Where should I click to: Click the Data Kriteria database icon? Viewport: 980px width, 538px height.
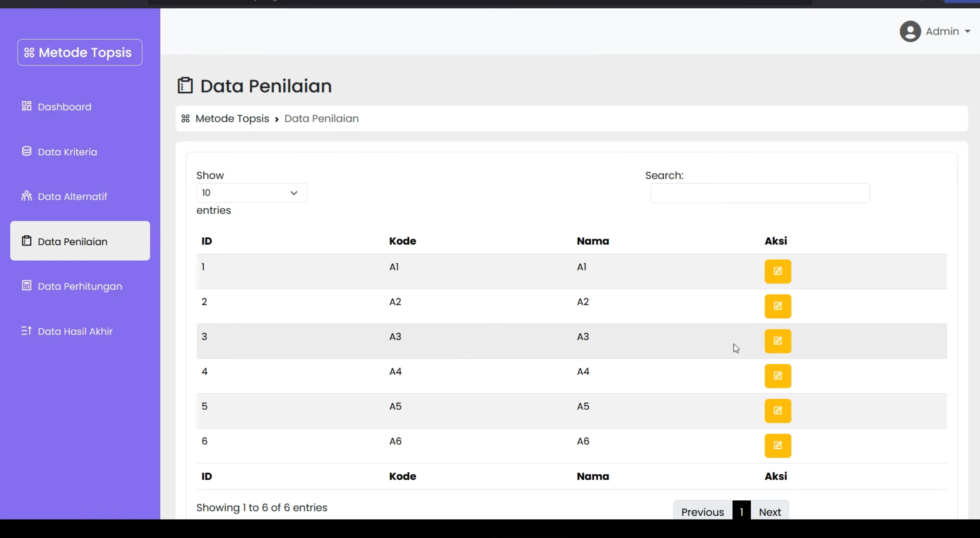26,151
